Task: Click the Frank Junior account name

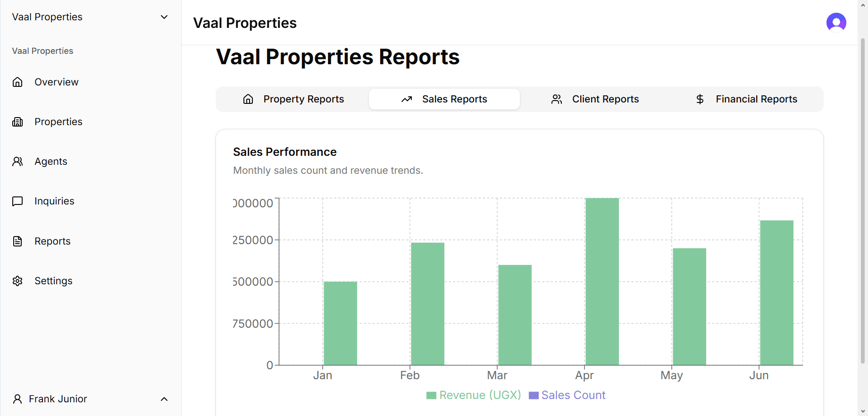Action: tap(58, 399)
